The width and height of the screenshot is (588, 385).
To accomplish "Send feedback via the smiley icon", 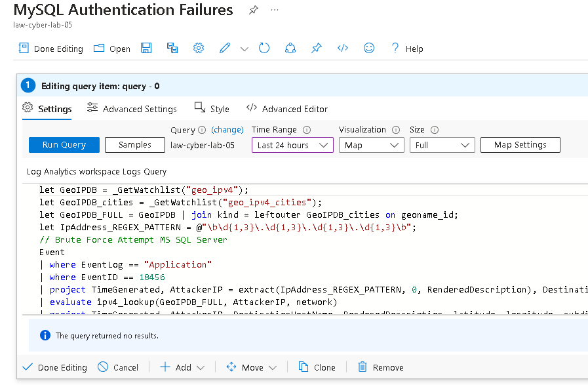I will click(x=368, y=48).
